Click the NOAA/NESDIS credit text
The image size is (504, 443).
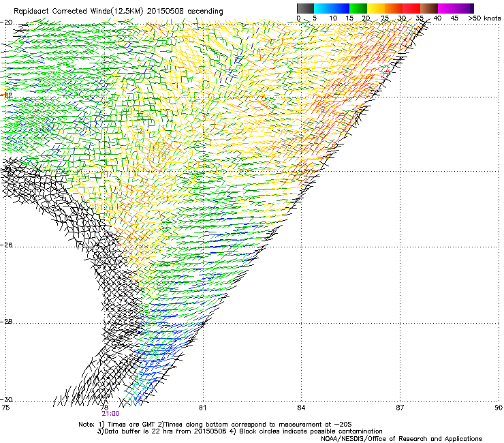point(401,439)
